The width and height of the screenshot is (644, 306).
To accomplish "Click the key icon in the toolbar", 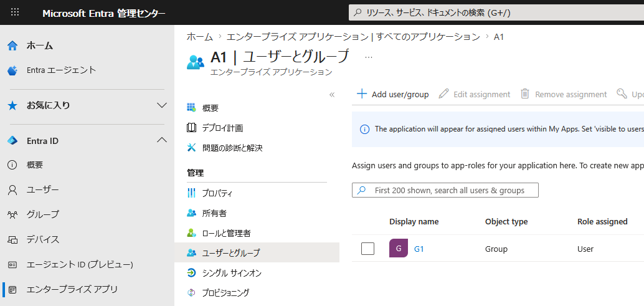I will [x=622, y=93].
